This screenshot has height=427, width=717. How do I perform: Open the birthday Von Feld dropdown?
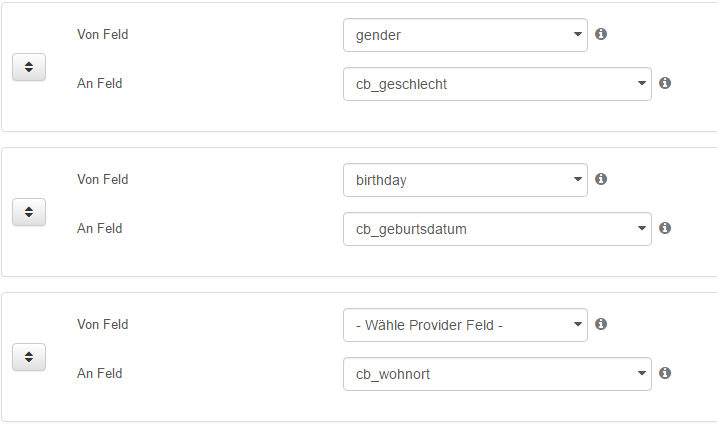tap(465, 180)
